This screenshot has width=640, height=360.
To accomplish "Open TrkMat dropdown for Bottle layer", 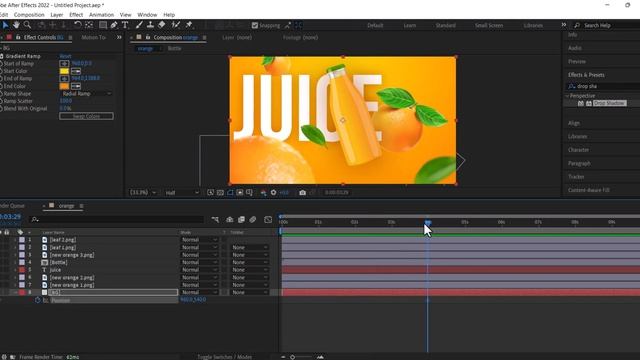I will 249,262.
